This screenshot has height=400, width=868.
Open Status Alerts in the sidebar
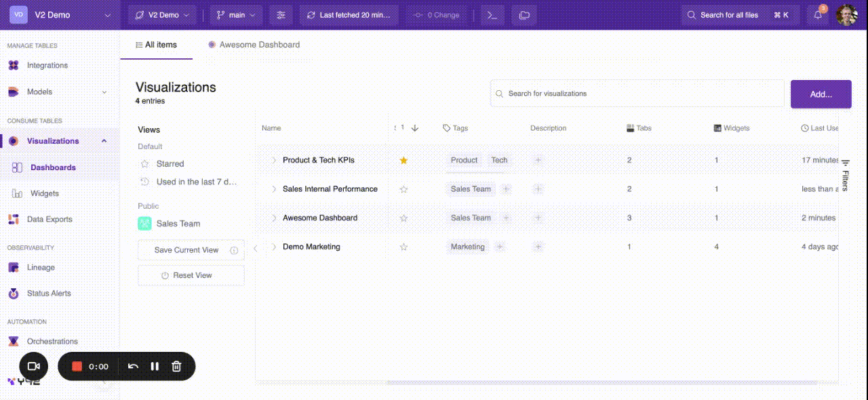(x=48, y=294)
